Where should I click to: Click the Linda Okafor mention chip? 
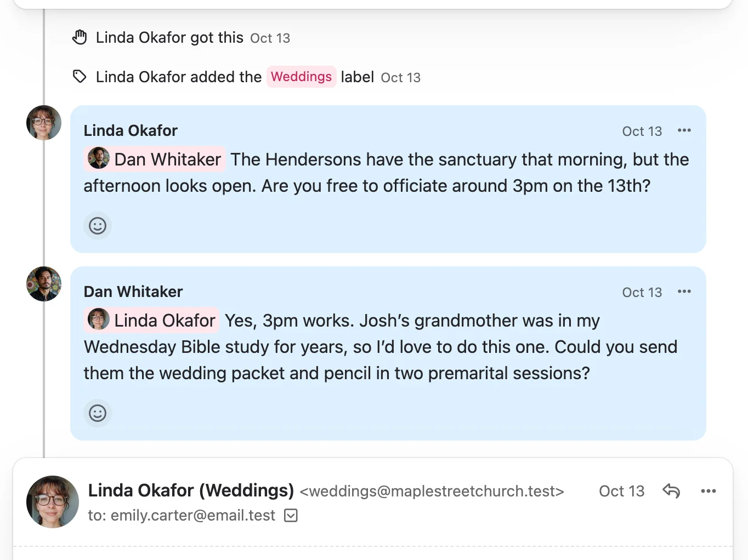(151, 321)
